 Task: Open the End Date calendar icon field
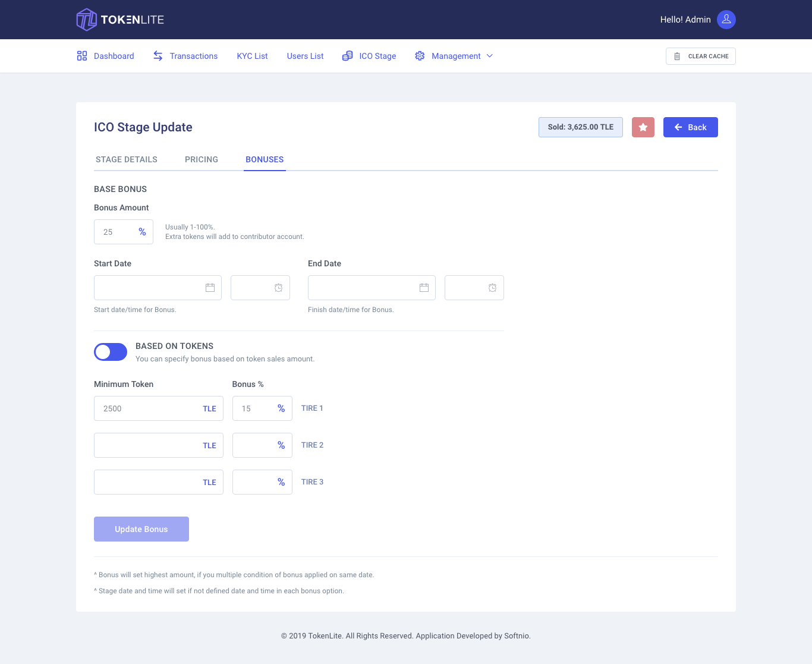pyautogui.click(x=372, y=288)
